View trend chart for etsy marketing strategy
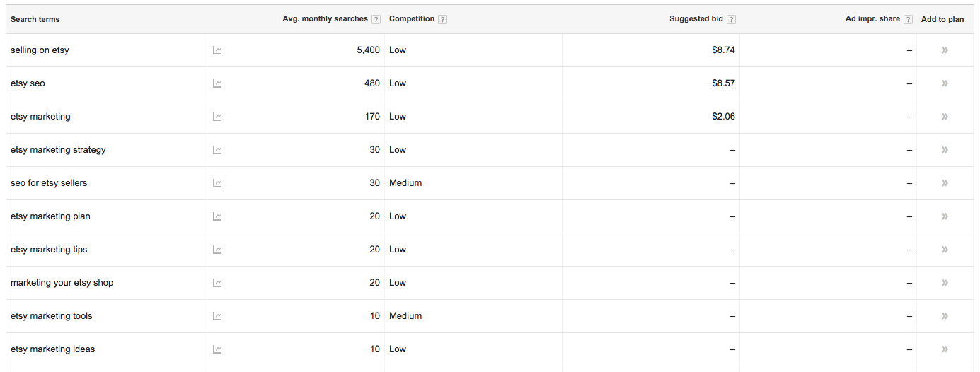 click(217, 150)
